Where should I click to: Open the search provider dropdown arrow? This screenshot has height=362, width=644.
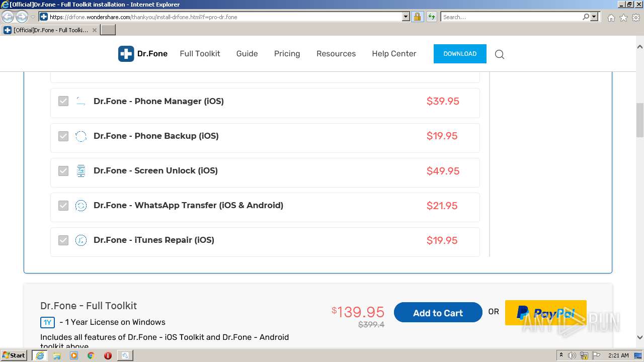tap(595, 17)
